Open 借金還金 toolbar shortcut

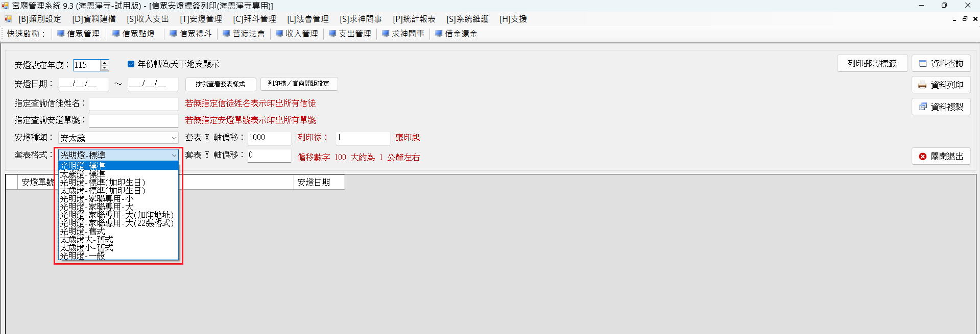[456, 34]
